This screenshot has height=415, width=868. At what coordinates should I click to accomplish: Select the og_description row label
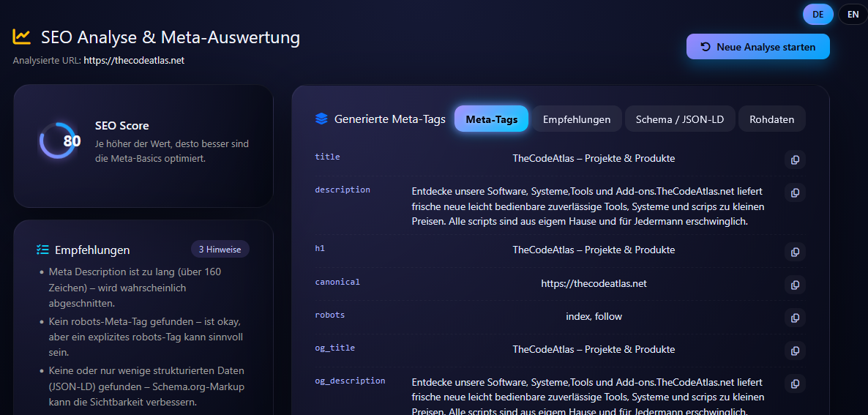click(x=350, y=381)
